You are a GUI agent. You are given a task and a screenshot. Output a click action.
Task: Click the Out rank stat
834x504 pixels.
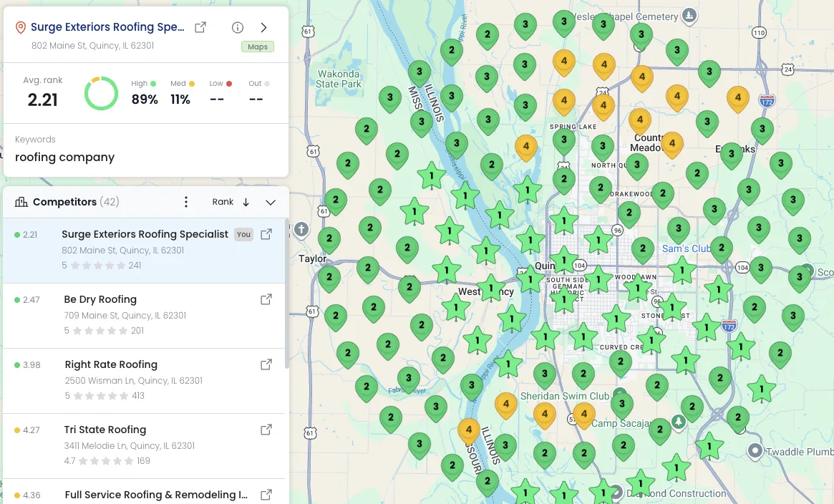tap(258, 92)
